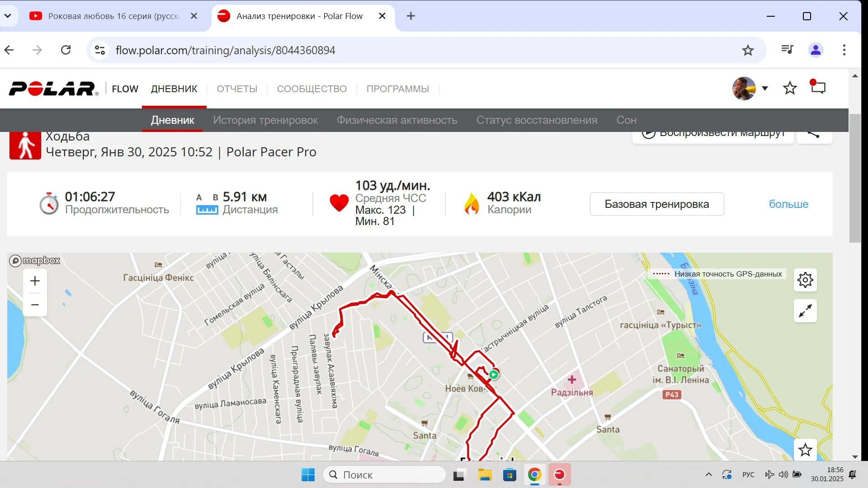
Task: Open the ОТЧЕТЫ menu item
Action: click(x=237, y=89)
